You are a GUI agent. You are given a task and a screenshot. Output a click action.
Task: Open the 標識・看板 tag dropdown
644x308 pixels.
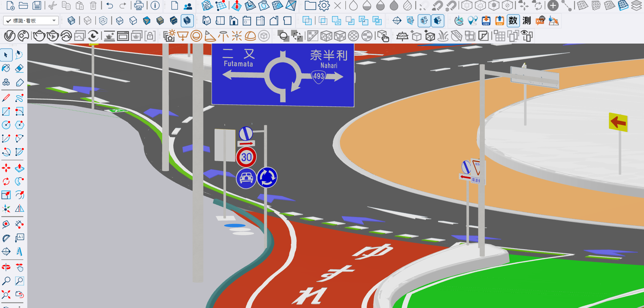[31, 21]
